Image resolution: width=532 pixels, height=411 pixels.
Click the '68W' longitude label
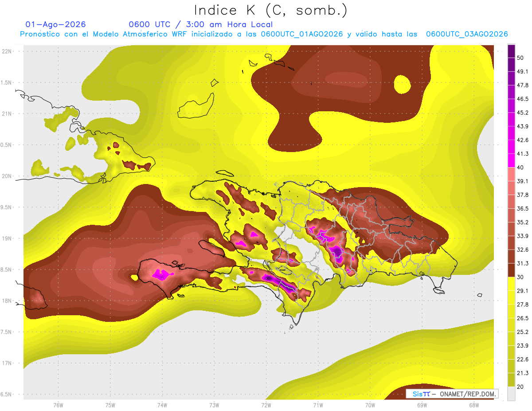(474, 405)
